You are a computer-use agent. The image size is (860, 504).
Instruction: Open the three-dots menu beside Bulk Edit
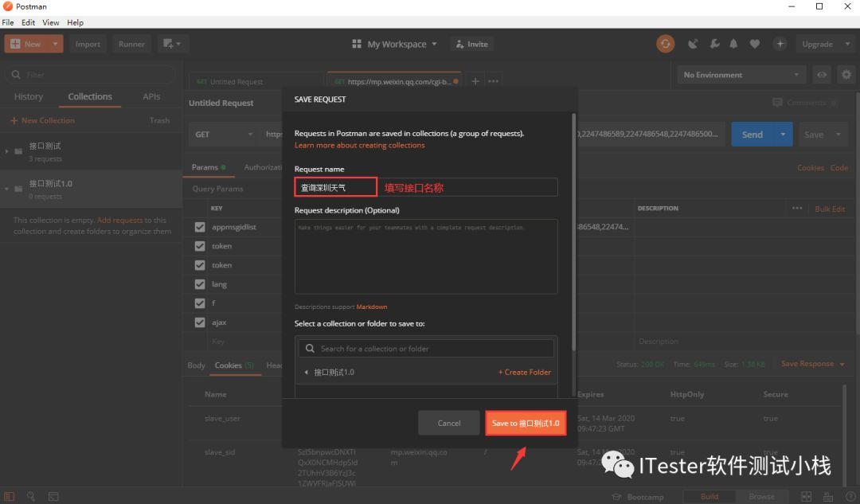[797, 209]
